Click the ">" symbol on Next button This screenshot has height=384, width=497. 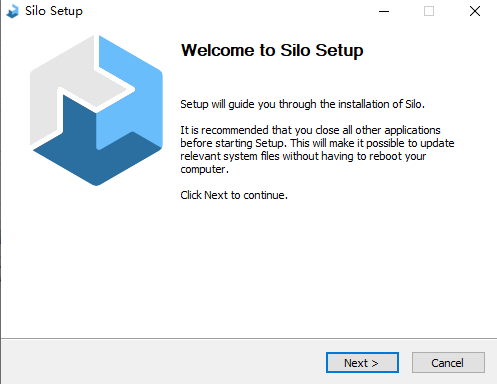(375, 363)
